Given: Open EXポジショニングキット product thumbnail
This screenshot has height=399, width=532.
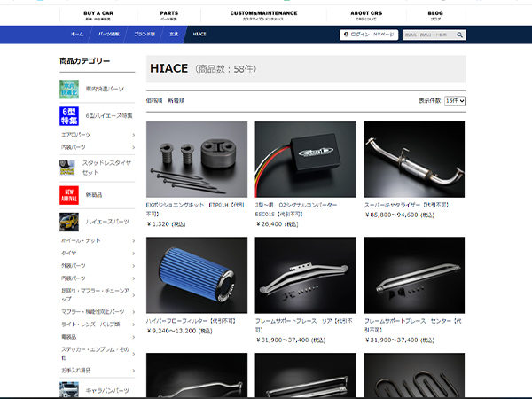Looking at the screenshot, I should pyautogui.click(x=197, y=160).
